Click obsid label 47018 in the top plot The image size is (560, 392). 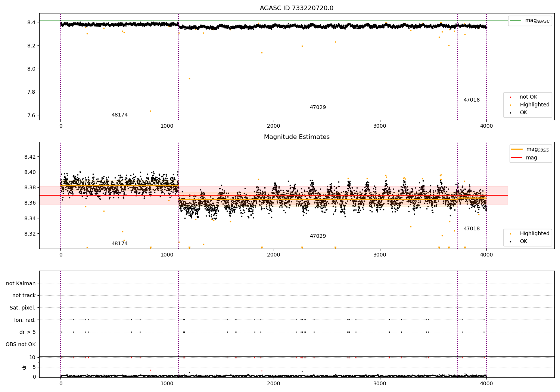[472, 100]
